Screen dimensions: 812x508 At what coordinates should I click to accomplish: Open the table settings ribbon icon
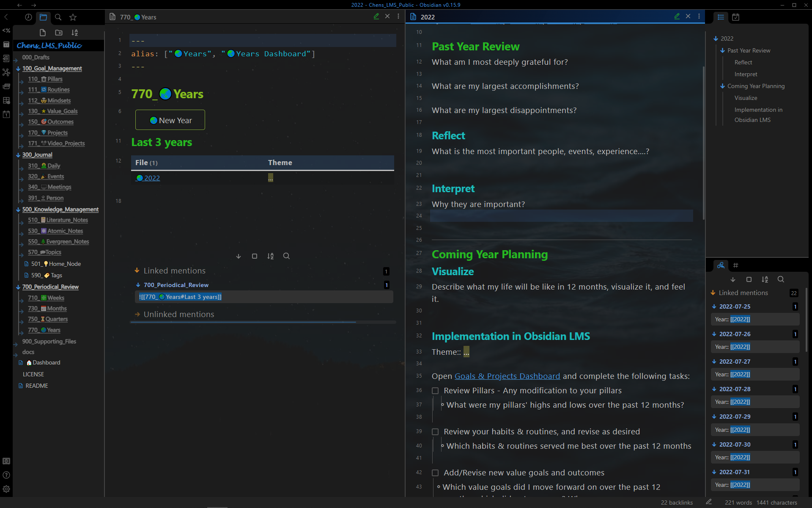pos(6,100)
